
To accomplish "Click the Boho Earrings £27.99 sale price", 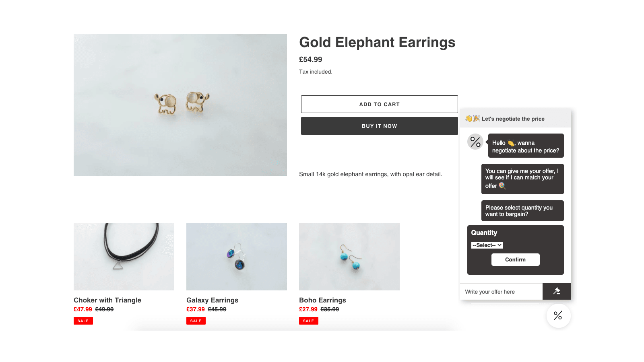I will coord(308,309).
